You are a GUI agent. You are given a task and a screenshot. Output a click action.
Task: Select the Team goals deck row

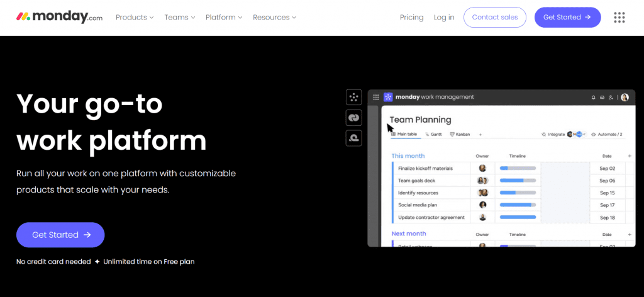point(416,181)
